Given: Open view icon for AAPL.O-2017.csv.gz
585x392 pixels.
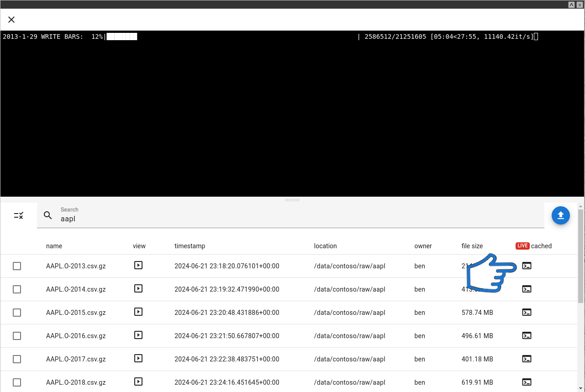Looking at the screenshot, I should pos(138,359).
